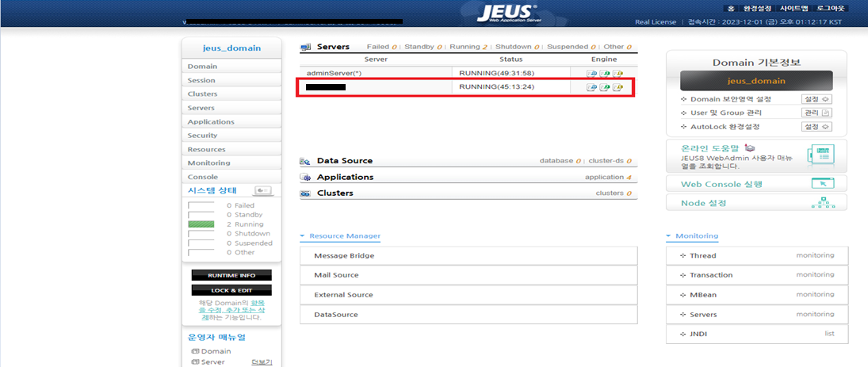This screenshot has width=868, height=375.
Task: Click the 항목을 수정, 추가 또는 삭제 link
Action: tap(231, 311)
